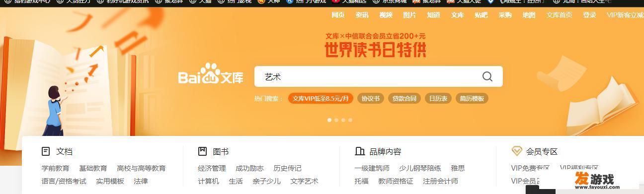Click the 品牌内容 building icon
This screenshot has width=644, height=194.
click(x=360, y=151)
